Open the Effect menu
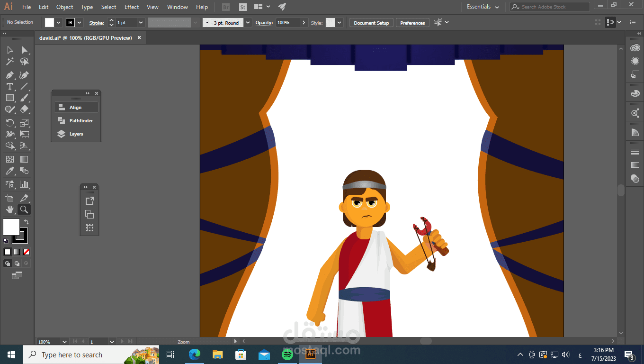This screenshot has width=644, height=364. [x=132, y=7]
